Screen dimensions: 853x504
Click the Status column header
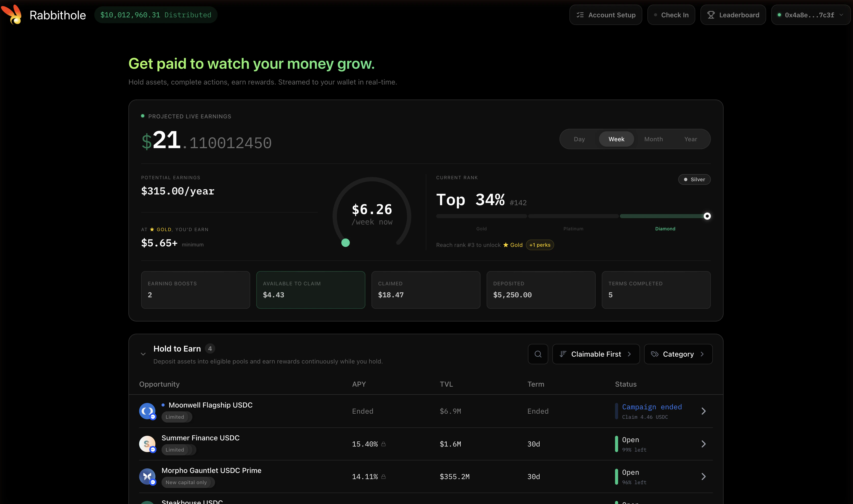(626, 384)
